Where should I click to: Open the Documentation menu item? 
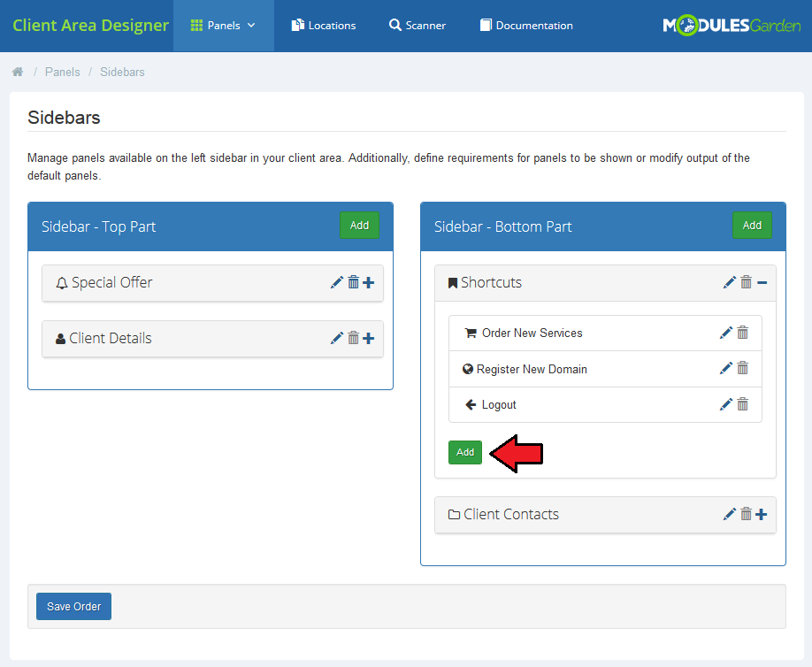point(526,26)
